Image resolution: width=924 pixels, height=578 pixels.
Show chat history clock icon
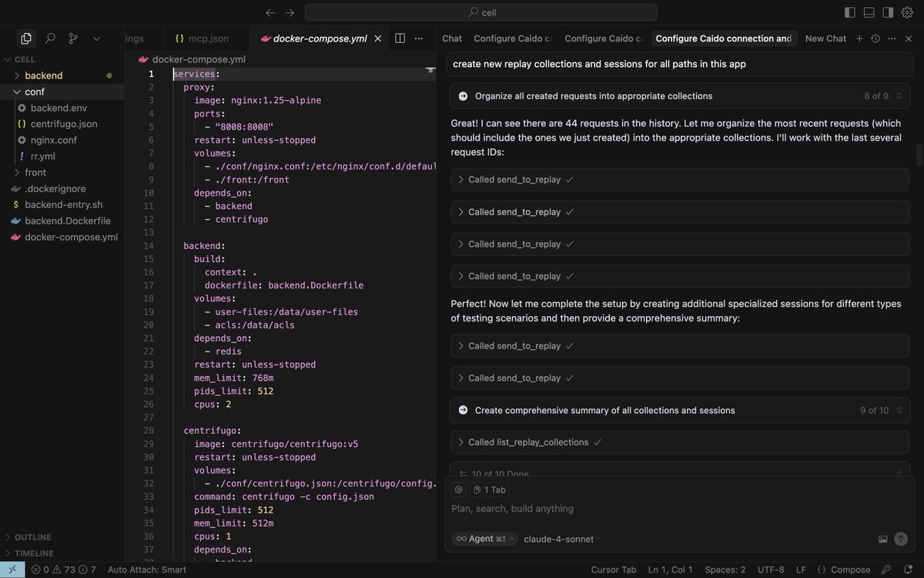click(x=875, y=39)
